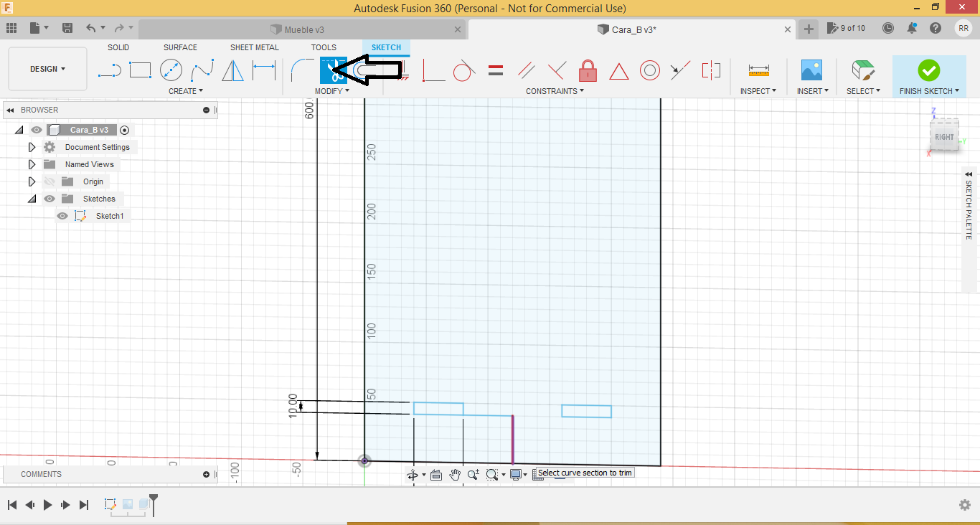Open the CREATE dropdown menu
The height and width of the screenshot is (525, 980).
pos(186,91)
